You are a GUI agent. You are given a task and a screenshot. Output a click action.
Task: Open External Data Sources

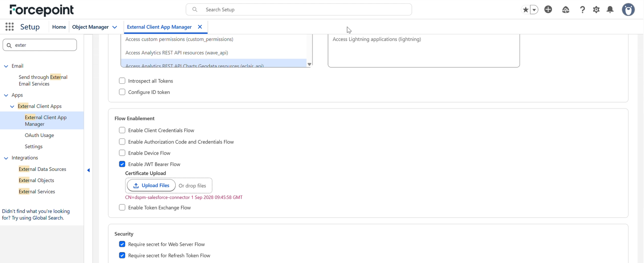(x=42, y=169)
